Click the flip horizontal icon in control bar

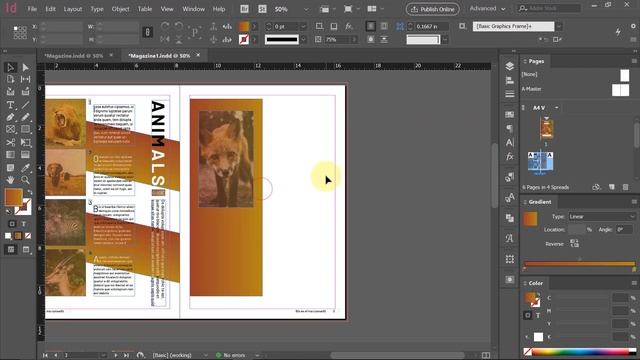tap(165, 40)
